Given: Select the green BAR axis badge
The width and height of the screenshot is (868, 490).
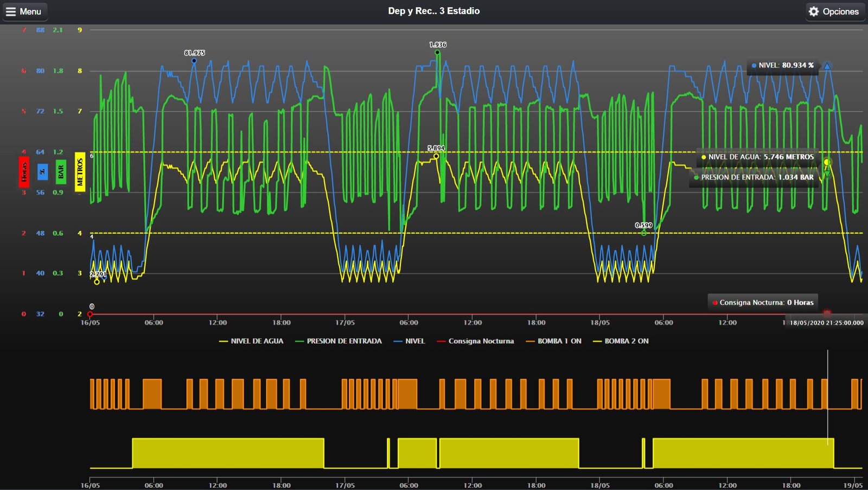Looking at the screenshot, I should tap(61, 172).
